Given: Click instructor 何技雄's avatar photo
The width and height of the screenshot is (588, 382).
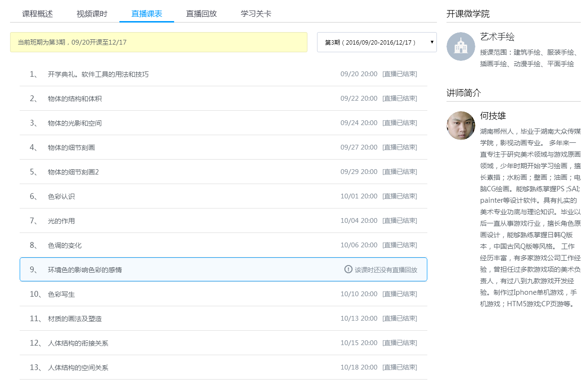Looking at the screenshot, I should point(460,126).
